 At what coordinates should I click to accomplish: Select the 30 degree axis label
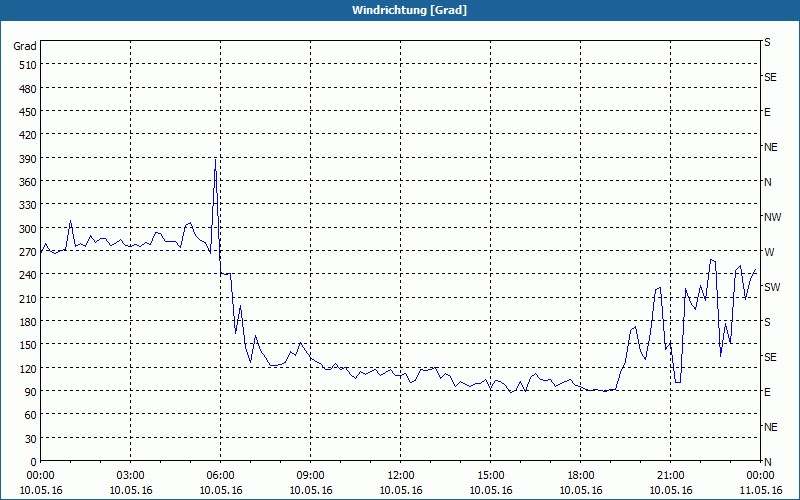pyautogui.click(x=31, y=439)
